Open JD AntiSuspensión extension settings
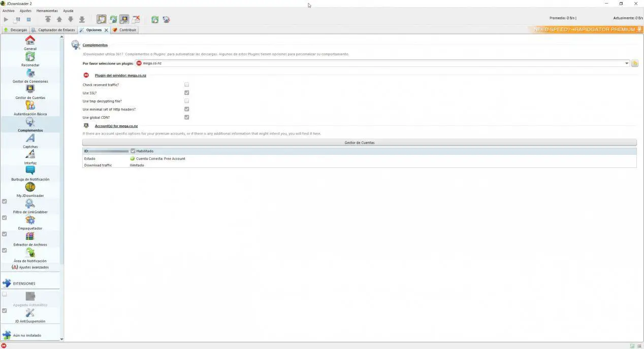The width and height of the screenshot is (644, 349). pos(30,316)
